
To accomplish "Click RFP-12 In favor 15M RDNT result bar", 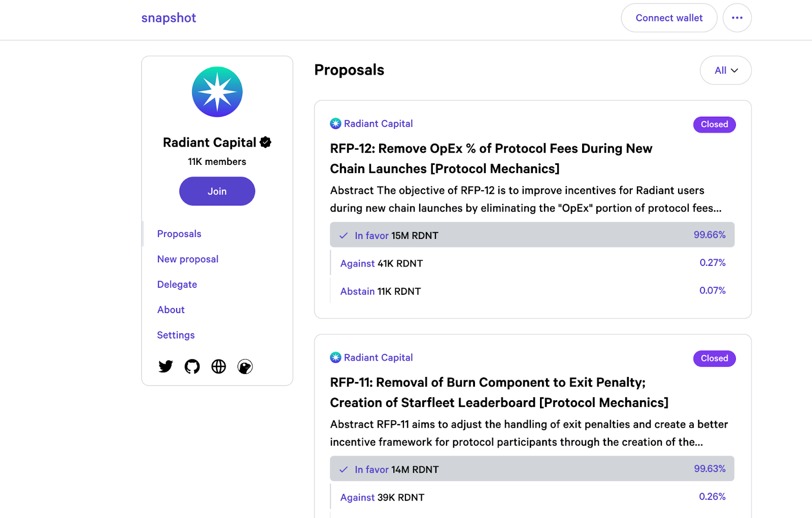I will coord(532,235).
